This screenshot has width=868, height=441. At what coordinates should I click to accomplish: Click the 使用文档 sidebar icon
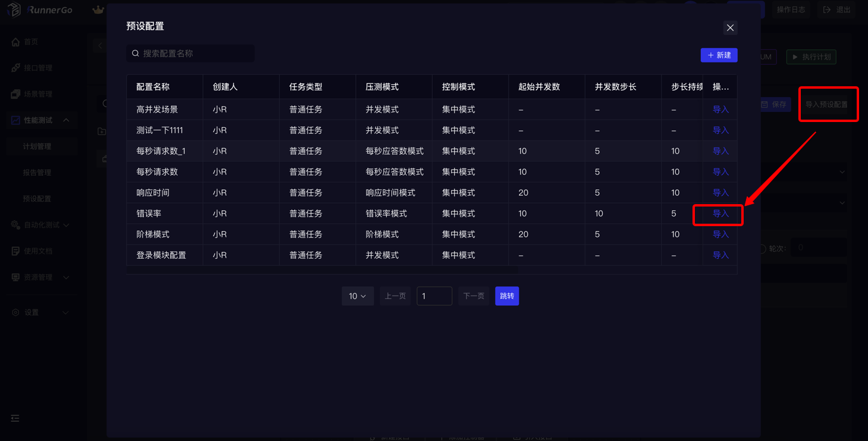15,251
